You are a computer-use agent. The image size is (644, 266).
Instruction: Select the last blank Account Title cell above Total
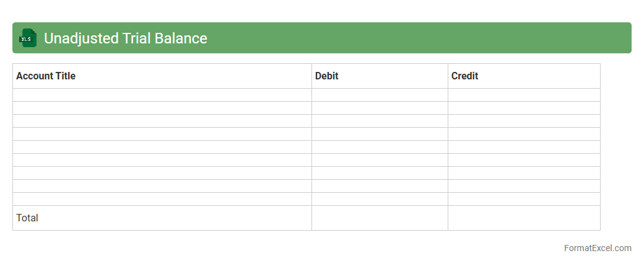[x=162, y=199]
